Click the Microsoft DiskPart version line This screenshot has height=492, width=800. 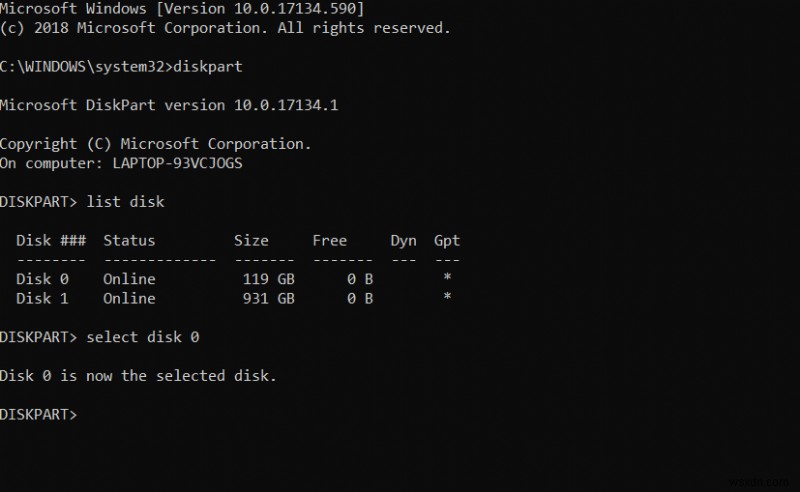point(169,105)
